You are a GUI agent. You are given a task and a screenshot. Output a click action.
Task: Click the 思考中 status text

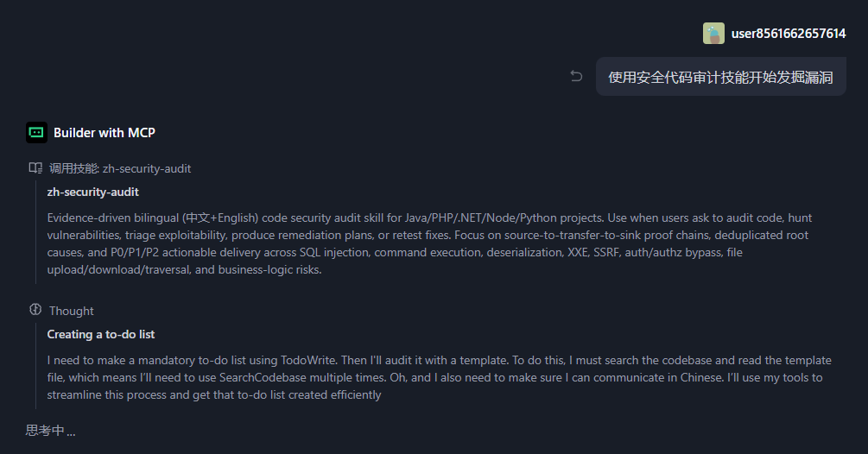pyautogui.click(x=50, y=431)
